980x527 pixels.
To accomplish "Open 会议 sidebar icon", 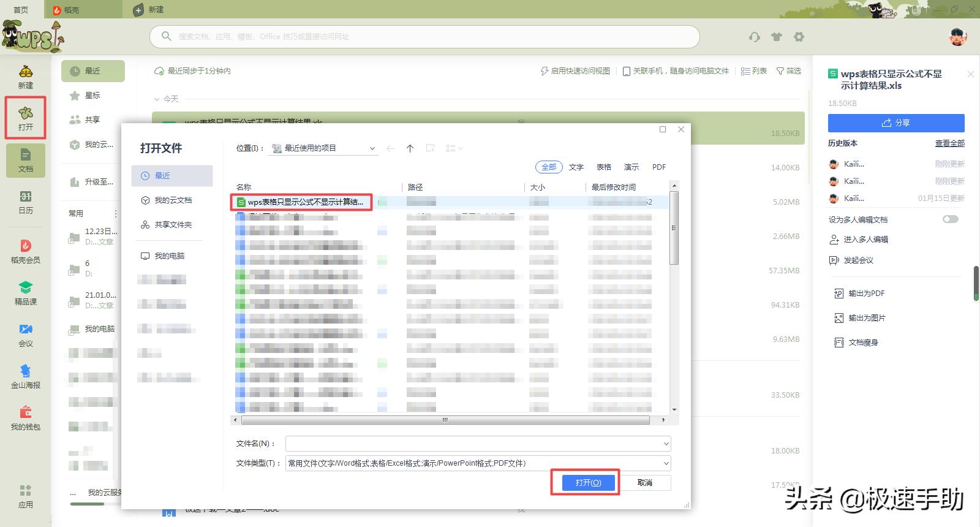I will pos(26,335).
